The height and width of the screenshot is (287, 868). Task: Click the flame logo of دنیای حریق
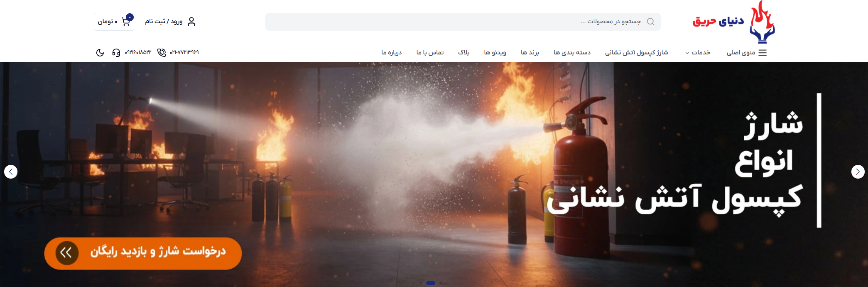(762, 22)
